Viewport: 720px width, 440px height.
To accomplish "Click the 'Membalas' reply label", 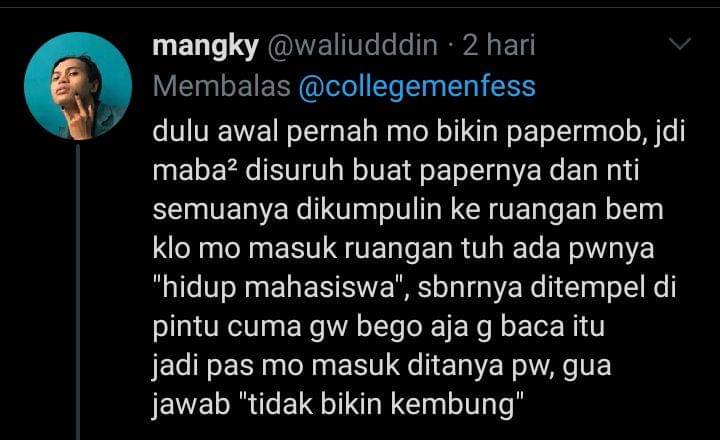I will coord(221,86).
